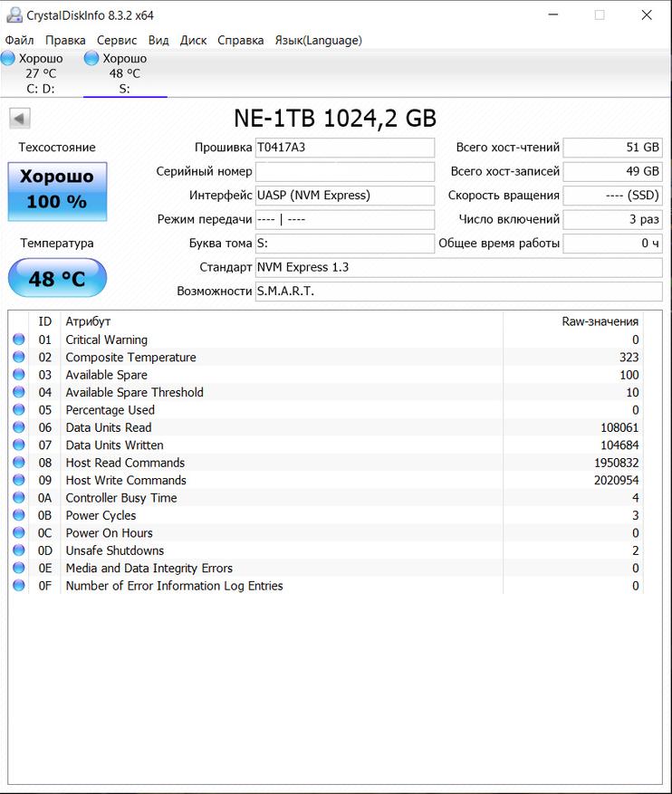This screenshot has width=672, height=794.
Task: Select the S: disk status orb
Action: coord(91,58)
